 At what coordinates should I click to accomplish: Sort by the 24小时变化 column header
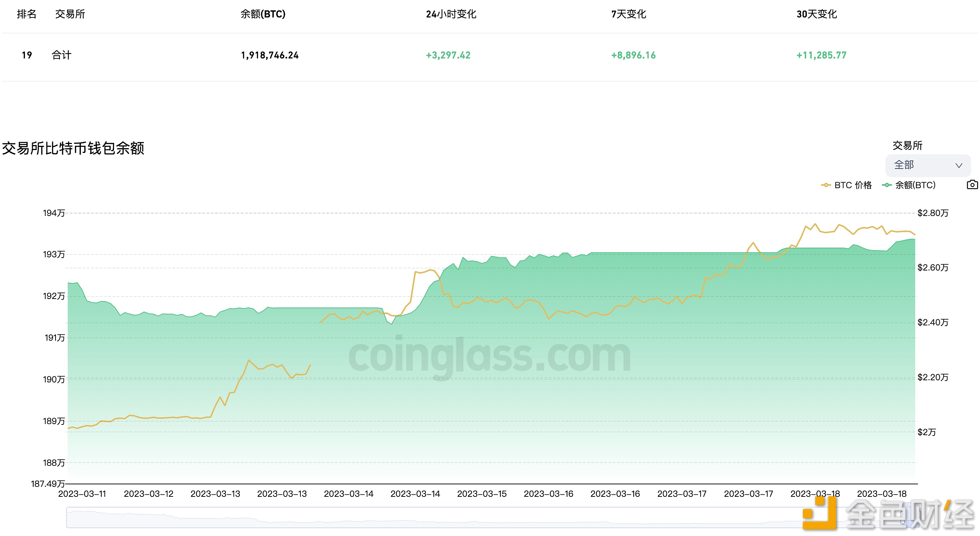tap(451, 14)
